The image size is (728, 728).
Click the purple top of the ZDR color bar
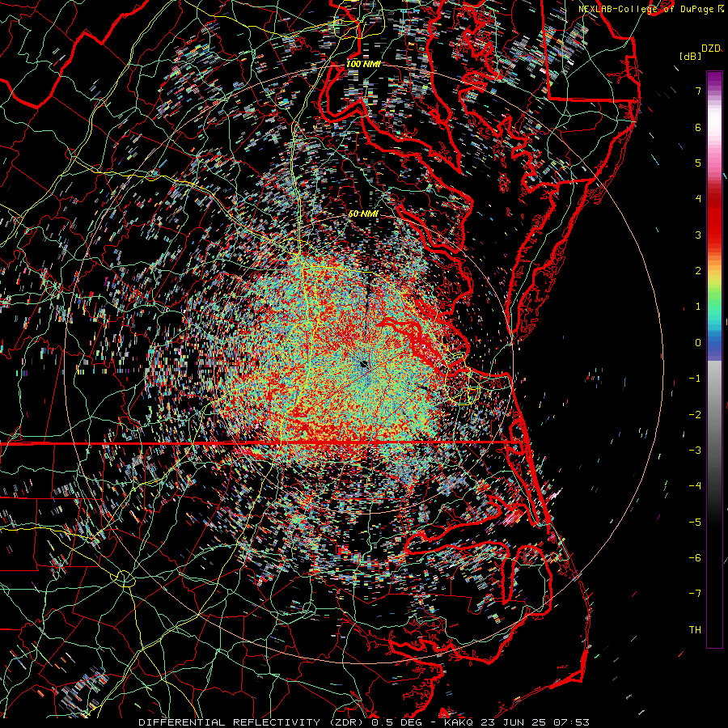click(x=714, y=79)
